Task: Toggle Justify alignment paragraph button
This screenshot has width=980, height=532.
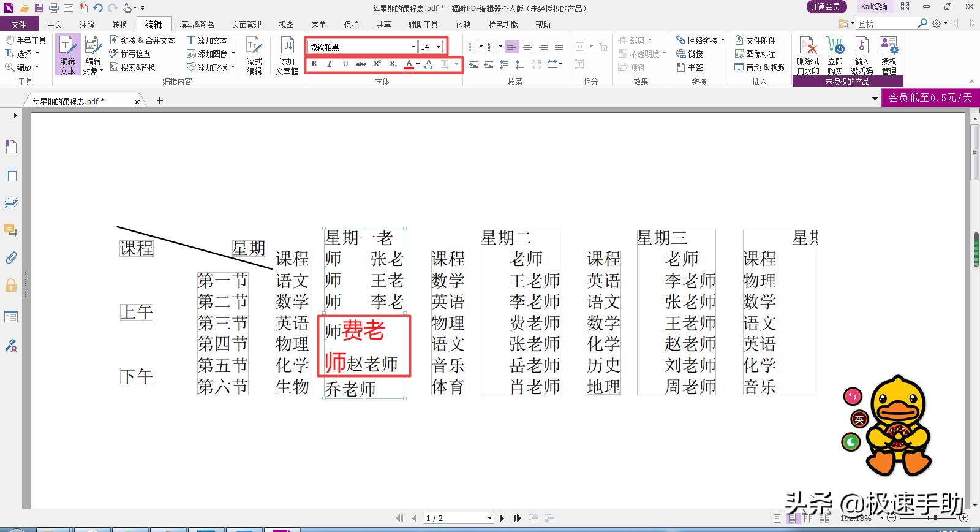Action: [559, 47]
